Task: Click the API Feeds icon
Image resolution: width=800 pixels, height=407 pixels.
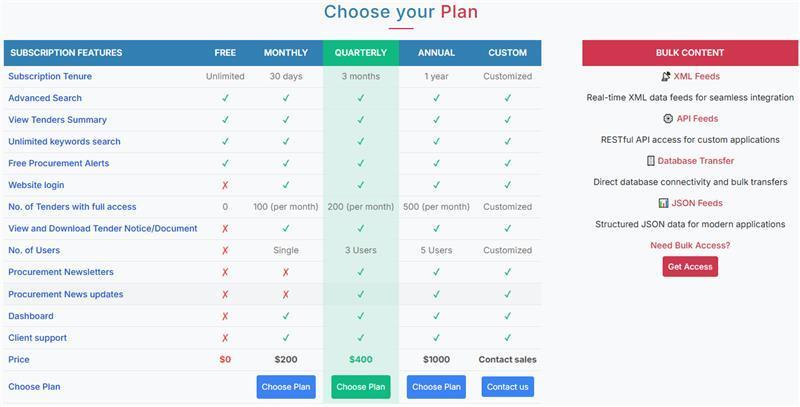Action: (668, 118)
